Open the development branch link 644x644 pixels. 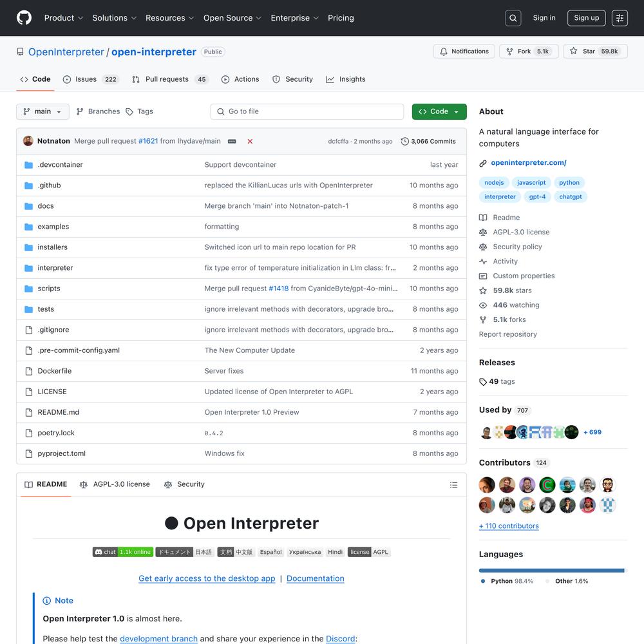pos(158,639)
